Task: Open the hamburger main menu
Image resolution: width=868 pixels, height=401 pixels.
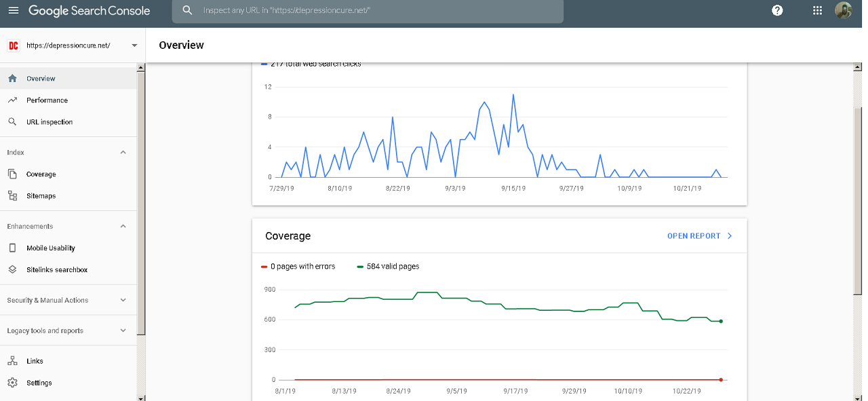Action: click(x=14, y=11)
